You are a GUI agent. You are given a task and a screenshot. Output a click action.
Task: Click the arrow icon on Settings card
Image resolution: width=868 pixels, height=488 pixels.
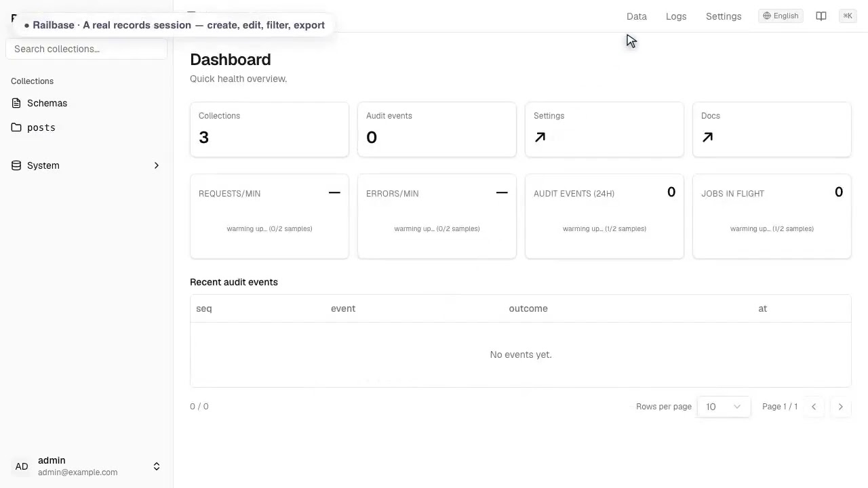click(x=540, y=138)
